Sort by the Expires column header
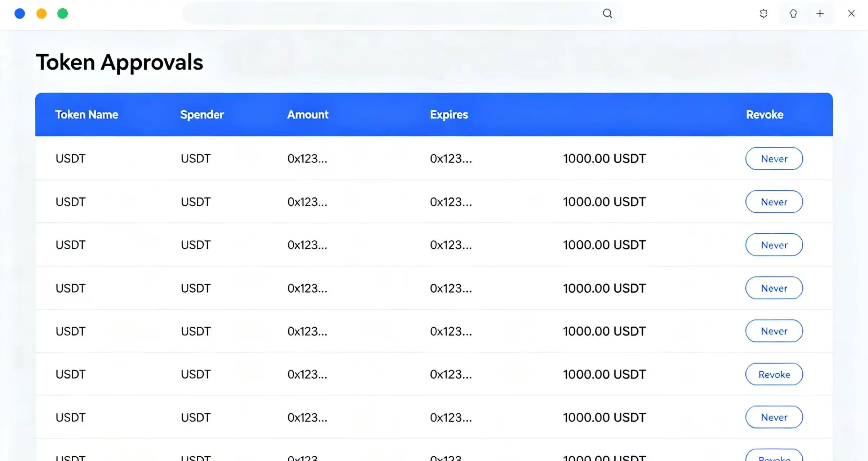 [449, 115]
